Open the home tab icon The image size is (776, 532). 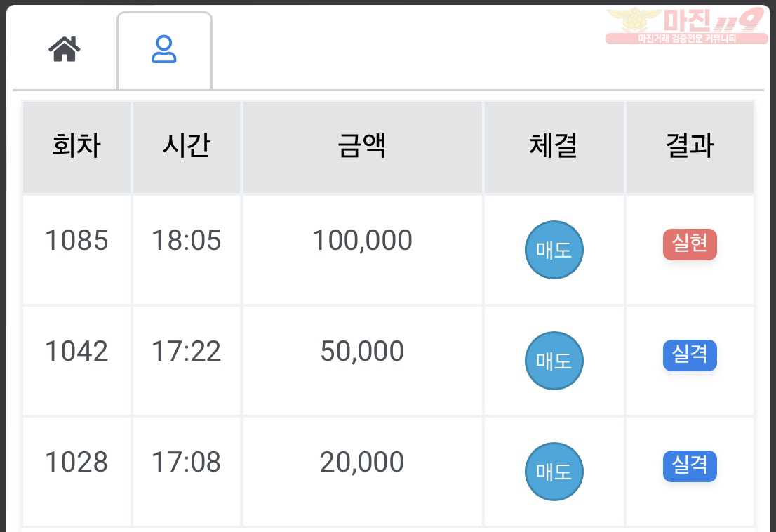tap(65, 49)
